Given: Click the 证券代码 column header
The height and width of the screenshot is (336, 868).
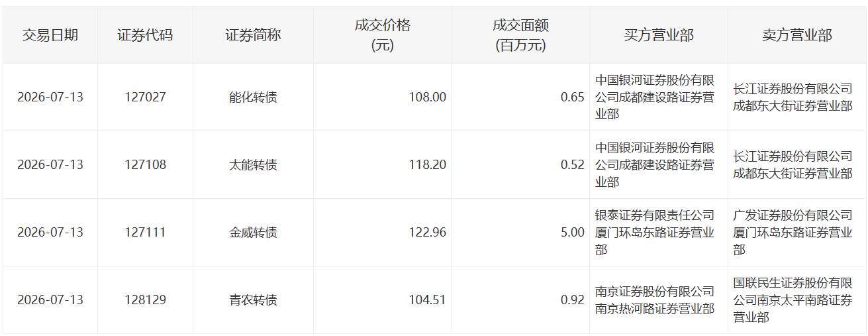Looking at the screenshot, I should 146,35.
